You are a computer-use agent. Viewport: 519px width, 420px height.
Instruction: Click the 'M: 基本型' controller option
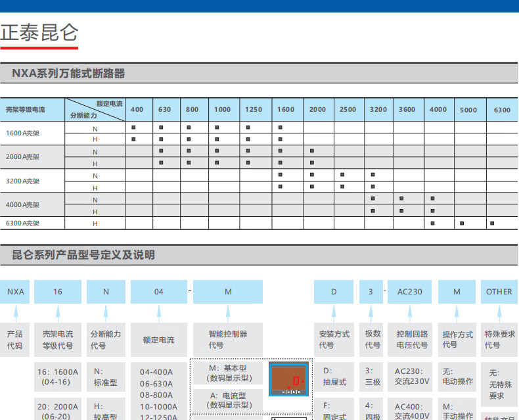228,373
